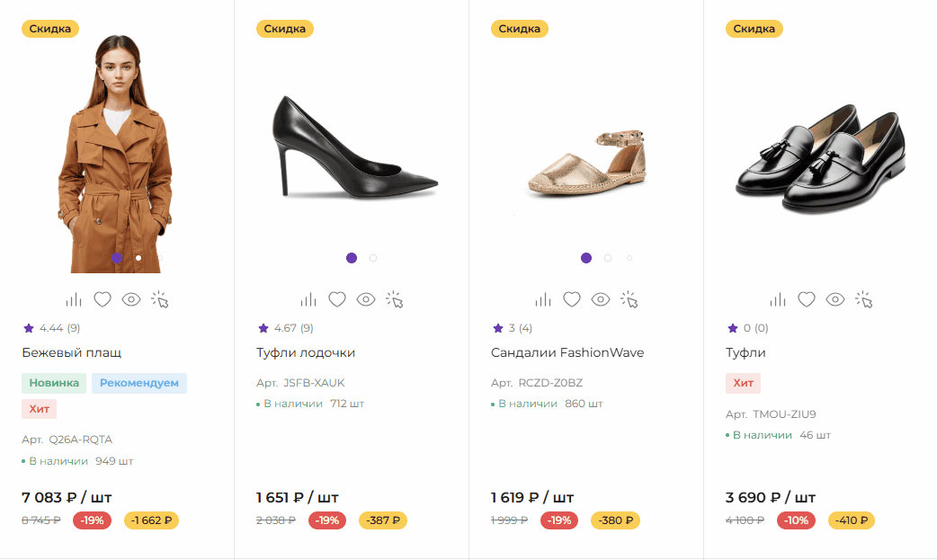
Task: Switch to second image of black pumps
Action: [x=373, y=258]
